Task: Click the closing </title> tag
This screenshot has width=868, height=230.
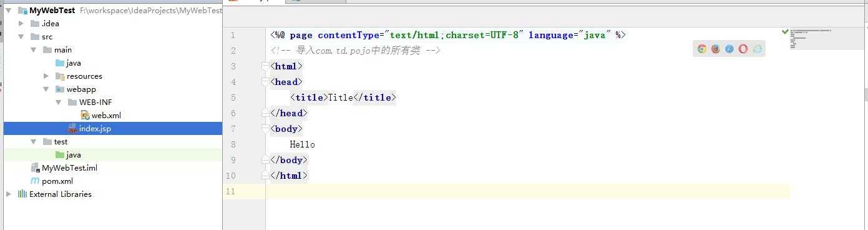Action: click(375, 97)
